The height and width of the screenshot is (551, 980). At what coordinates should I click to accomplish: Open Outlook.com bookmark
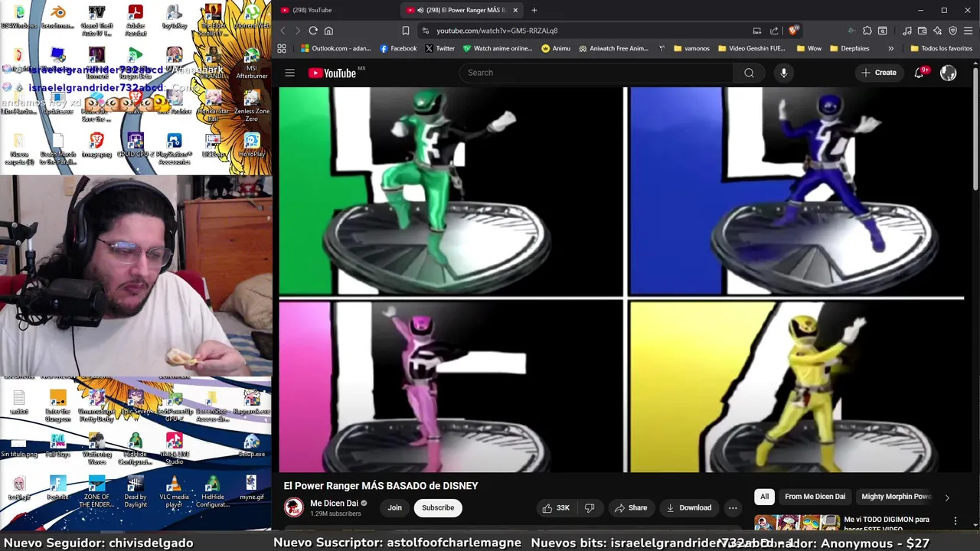tap(335, 48)
